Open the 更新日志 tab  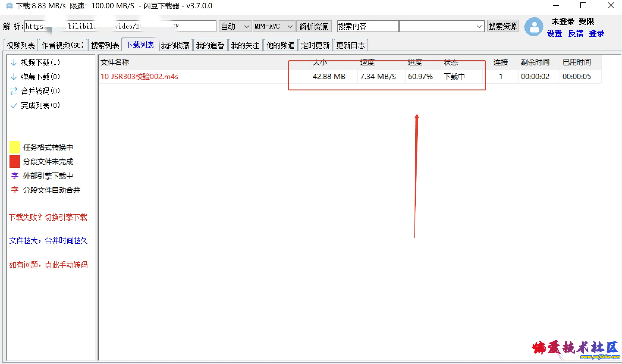(x=350, y=45)
